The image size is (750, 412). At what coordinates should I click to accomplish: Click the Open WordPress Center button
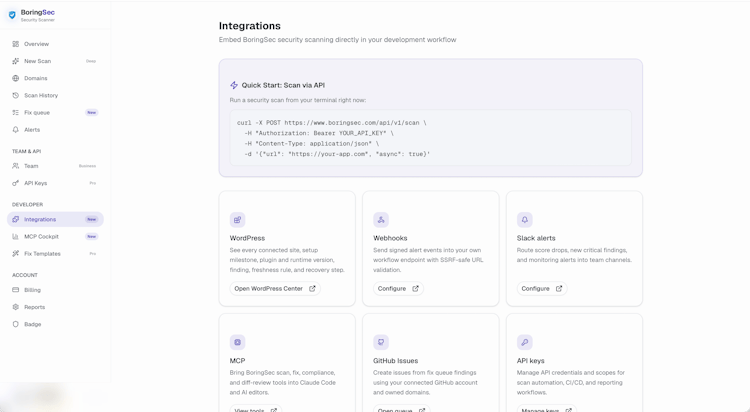tap(275, 289)
